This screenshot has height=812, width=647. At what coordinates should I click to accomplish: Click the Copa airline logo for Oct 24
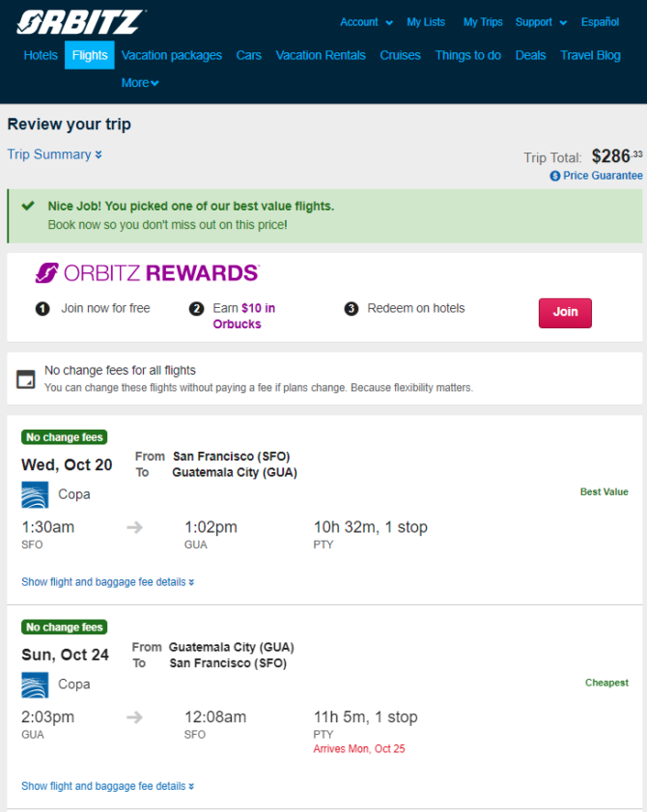(x=35, y=685)
